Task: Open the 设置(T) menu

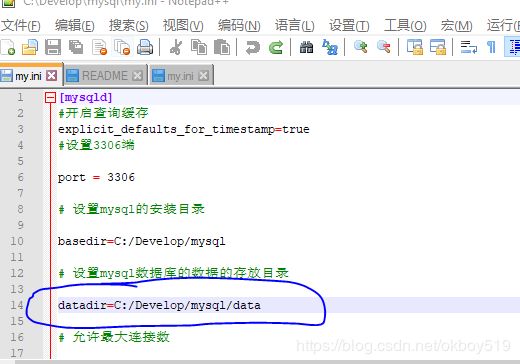Action: tap(349, 25)
